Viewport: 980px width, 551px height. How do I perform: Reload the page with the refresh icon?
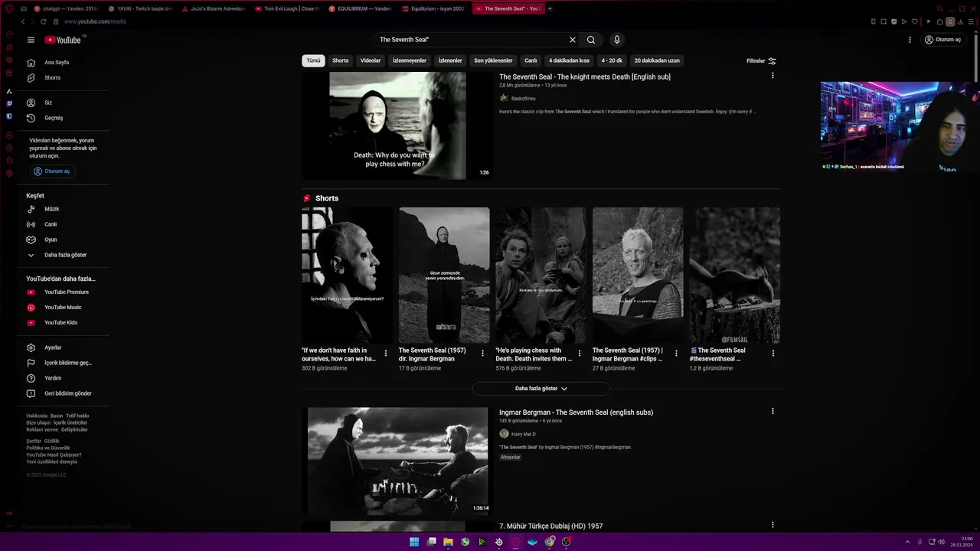click(x=43, y=21)
